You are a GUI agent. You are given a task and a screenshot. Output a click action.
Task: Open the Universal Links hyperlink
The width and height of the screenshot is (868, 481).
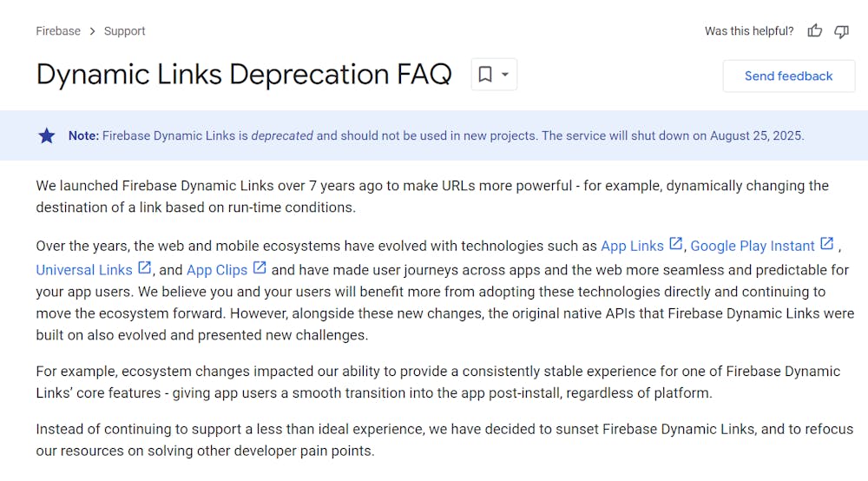click(84, 269)
